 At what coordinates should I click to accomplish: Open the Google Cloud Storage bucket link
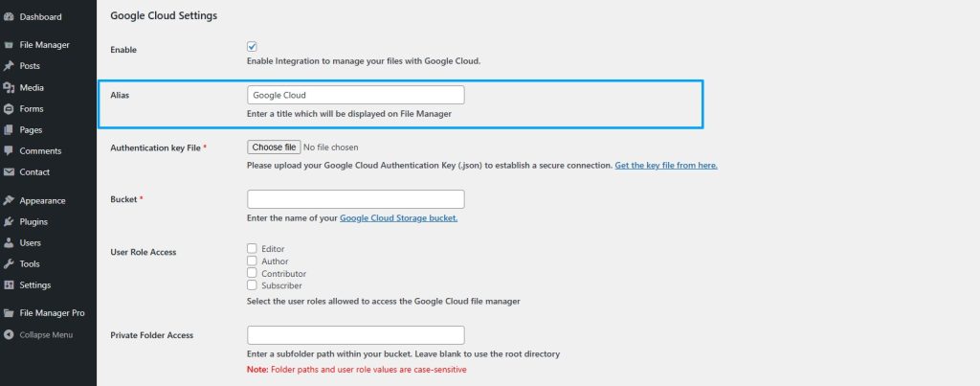point(399,218)
